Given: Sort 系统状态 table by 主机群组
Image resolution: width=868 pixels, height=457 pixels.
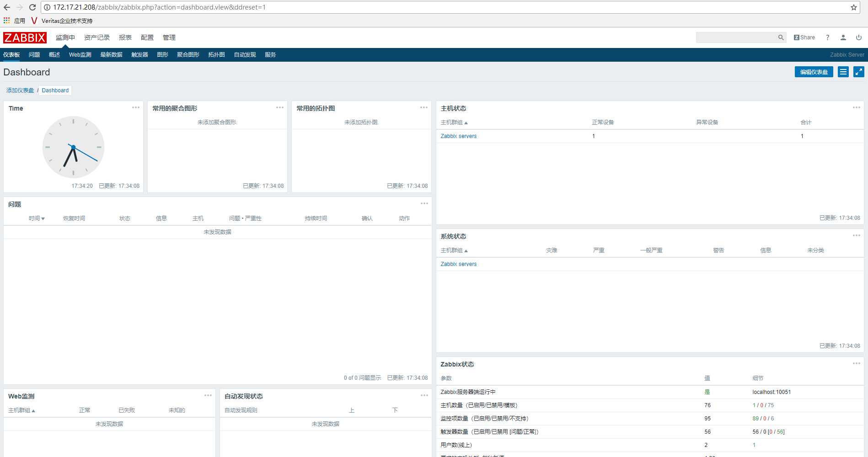Looking at the screenshot, I should (x=454, y=250).
